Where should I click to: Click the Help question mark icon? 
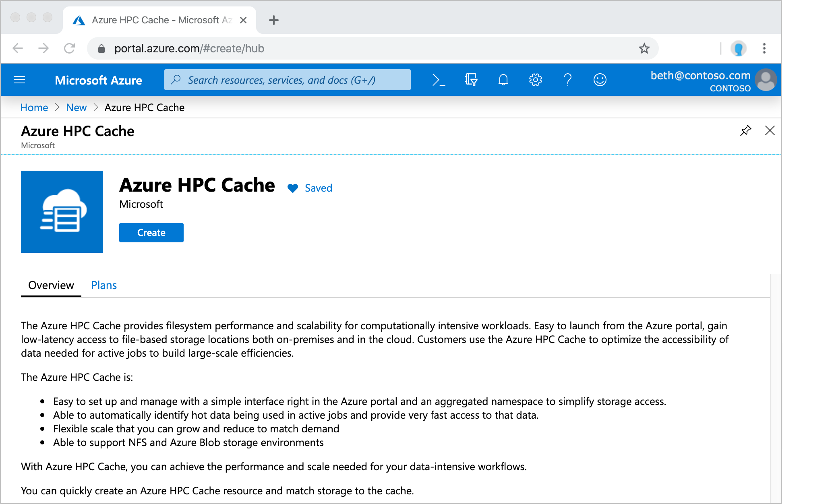coord(567,80)
